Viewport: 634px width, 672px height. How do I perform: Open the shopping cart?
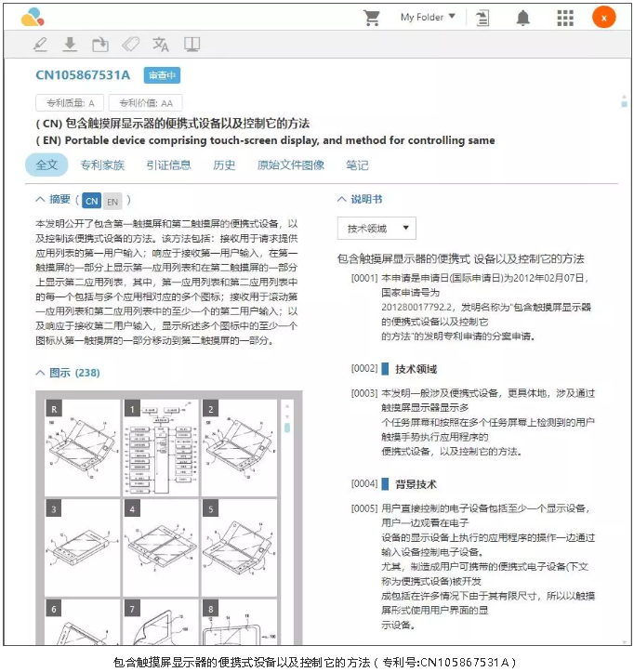(x=372, y=18)
